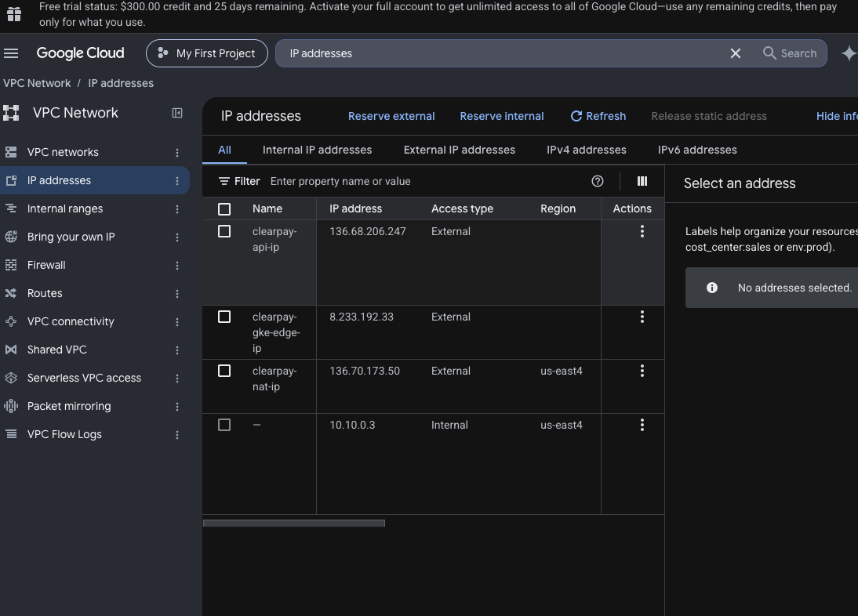Open more options for VPC networks
This screenshot has width=858, height=616.
[x=177, y=153]
